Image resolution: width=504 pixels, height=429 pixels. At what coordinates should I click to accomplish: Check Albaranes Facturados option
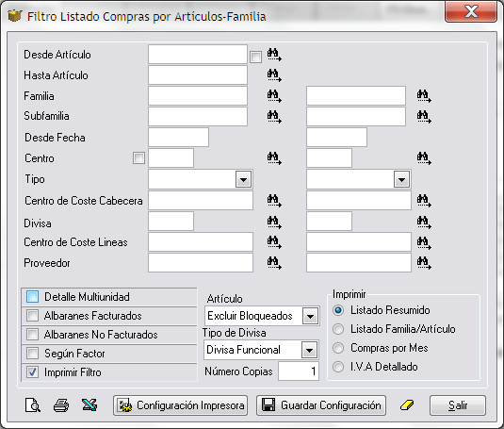[32, 316]
